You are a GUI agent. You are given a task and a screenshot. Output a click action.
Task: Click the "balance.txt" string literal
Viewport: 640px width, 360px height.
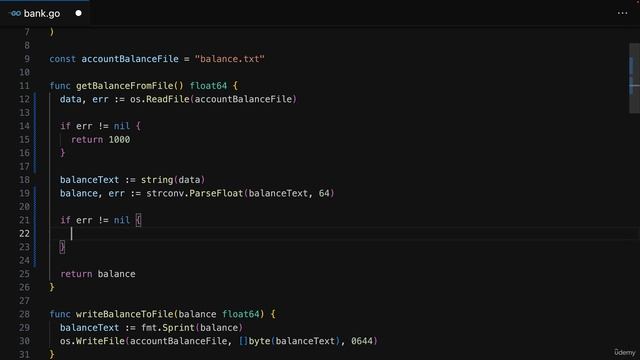(230, 59)
